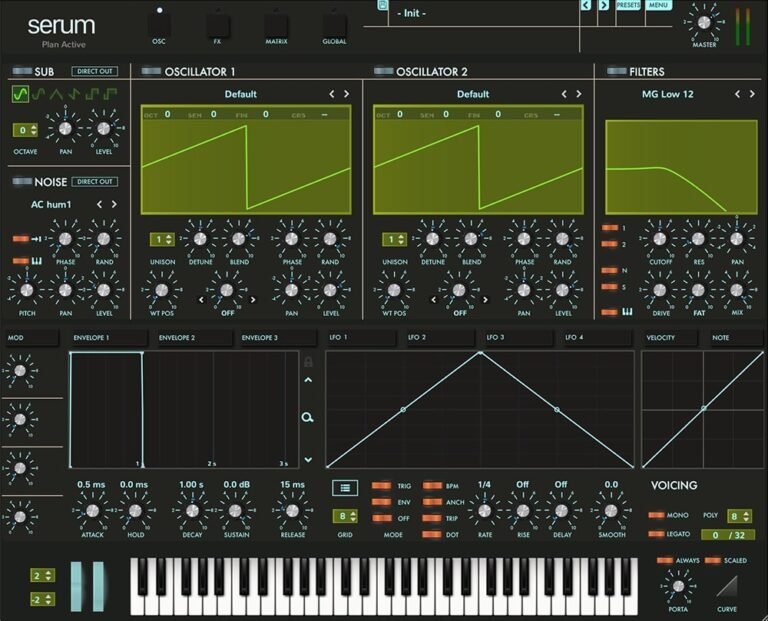The height and width of the screenshot is (621, 768).
Task: Open the MENU button
Action: 658,5
